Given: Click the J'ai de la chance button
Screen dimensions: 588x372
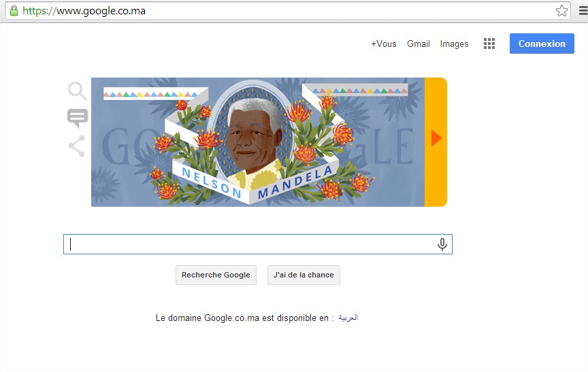Looking at the screenshot, I should click(304, 275).
